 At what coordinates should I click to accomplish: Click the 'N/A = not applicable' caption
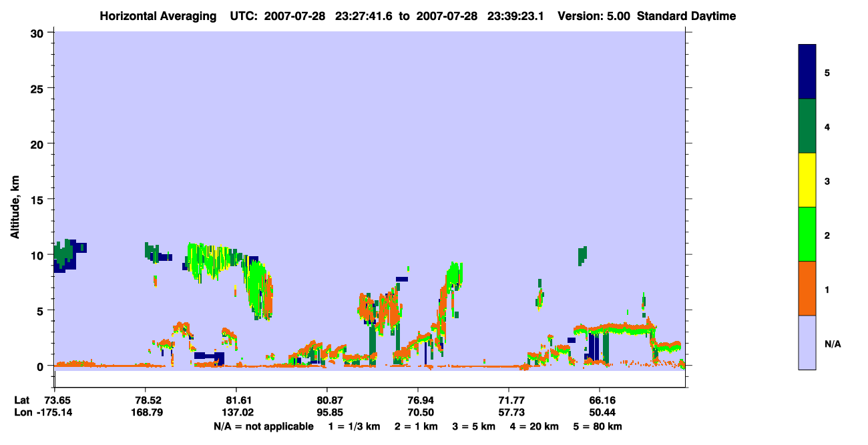pyautogui.click(x=263, y=426)
